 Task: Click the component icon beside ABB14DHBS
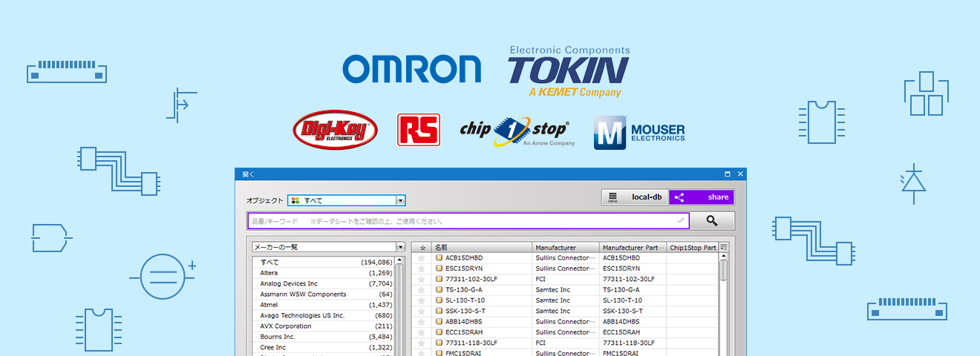[x=440, y=322]
